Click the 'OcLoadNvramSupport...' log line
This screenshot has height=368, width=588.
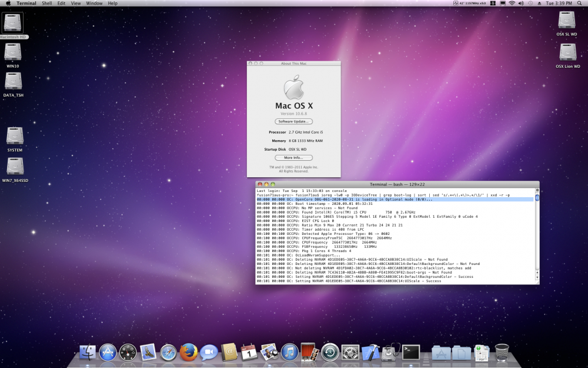click(x=299, y=256)
